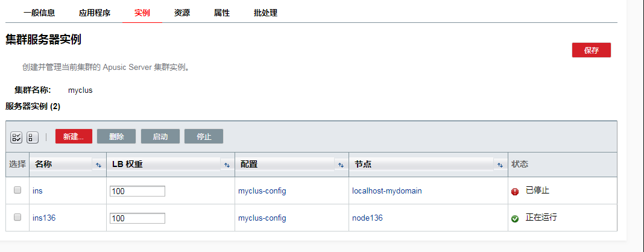Click the select-all rows icon
The width and height of the screenshot is (644, 252).
click(16, 137)
